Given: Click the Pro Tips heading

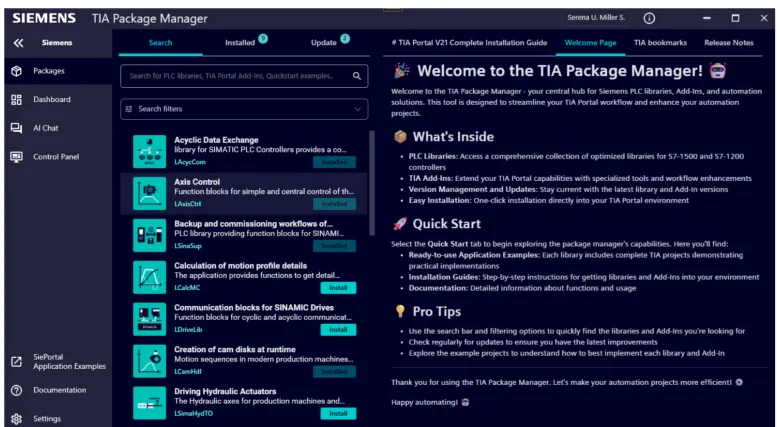Looking at the screenshot, I should (437, 312).
